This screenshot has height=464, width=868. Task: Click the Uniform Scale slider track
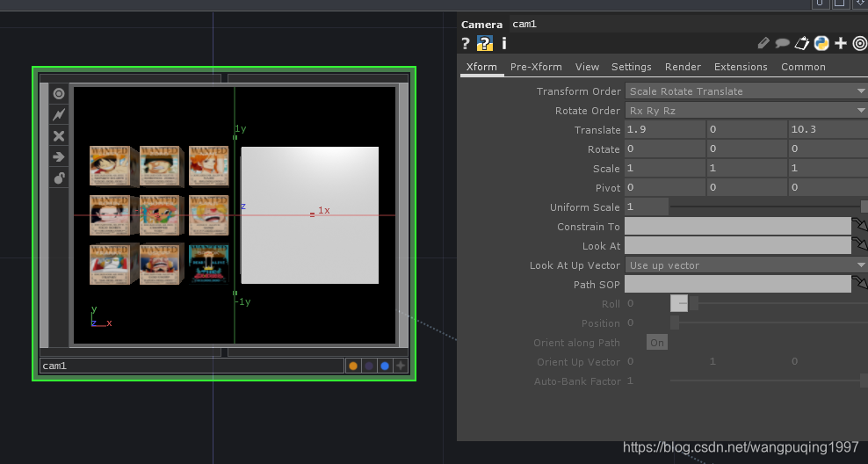pos(768,207)
